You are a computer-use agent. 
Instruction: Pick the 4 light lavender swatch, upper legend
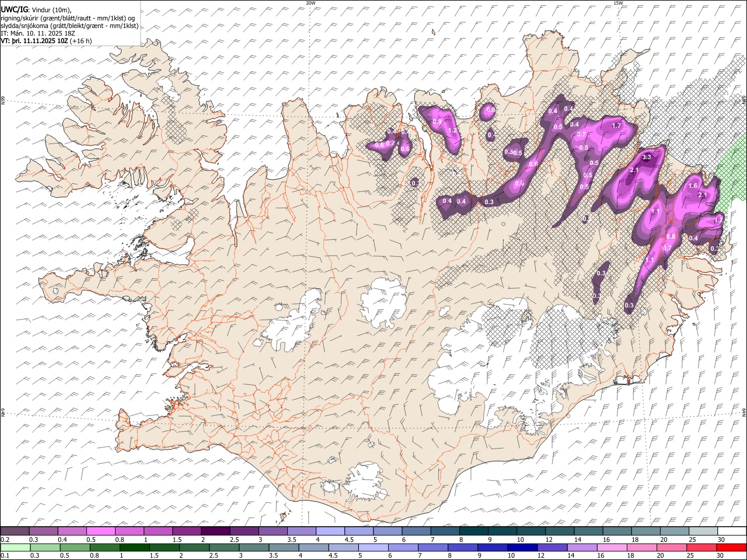click(330, 531)
